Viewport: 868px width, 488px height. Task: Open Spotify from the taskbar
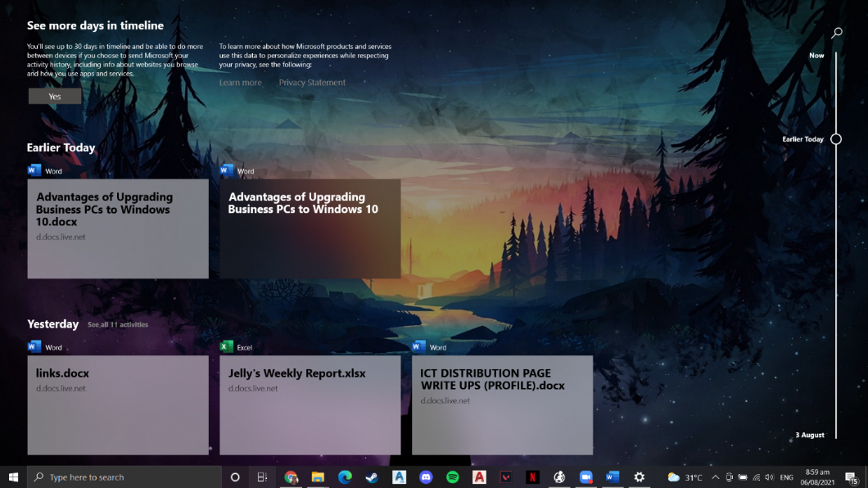[x=452, y=477]
